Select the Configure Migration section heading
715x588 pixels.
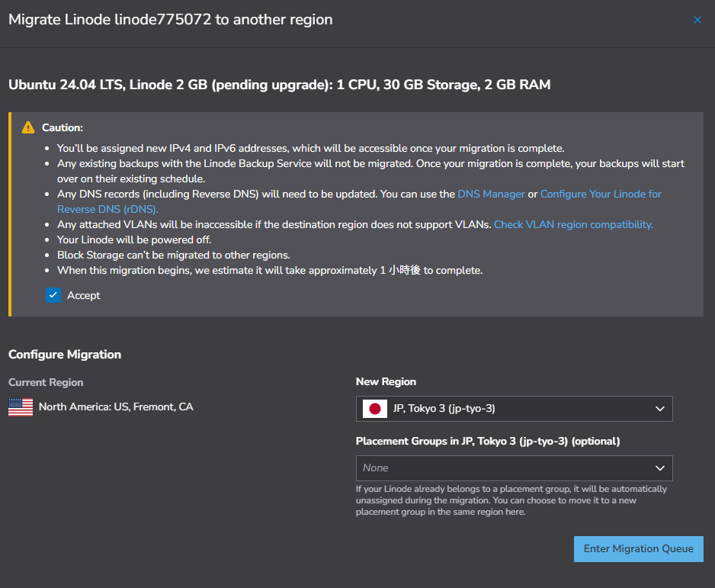[64, 354]
